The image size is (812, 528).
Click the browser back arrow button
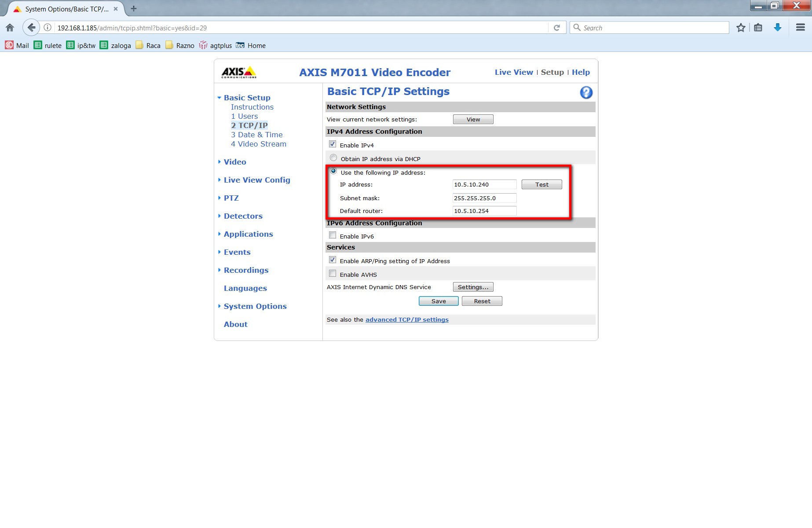tap(31, 28)
